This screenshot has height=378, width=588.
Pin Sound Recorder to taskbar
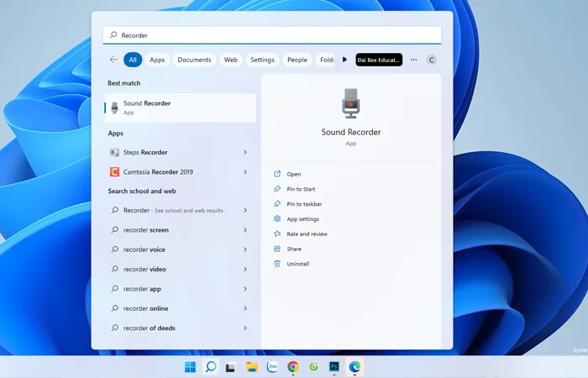(x=304, y=204)
